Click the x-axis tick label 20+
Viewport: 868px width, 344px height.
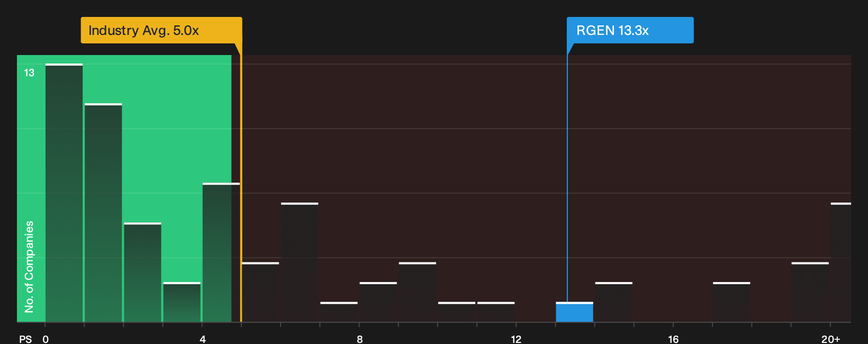click(830, 339)
